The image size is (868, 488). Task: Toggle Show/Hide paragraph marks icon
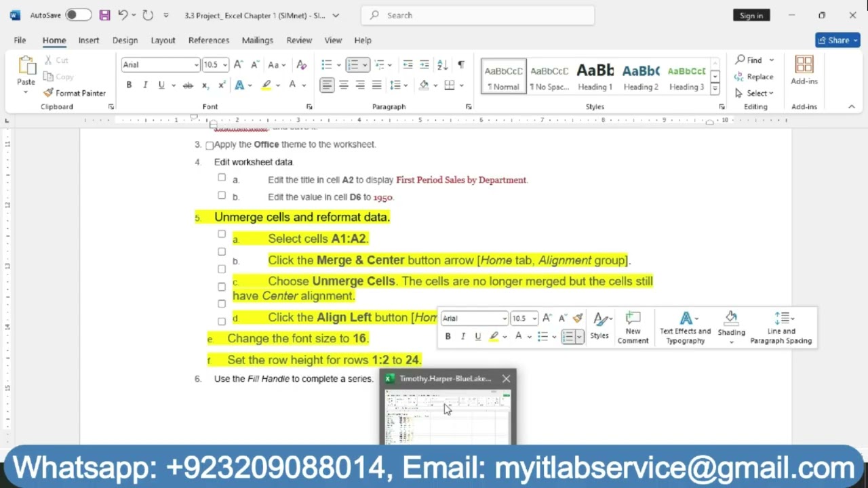tap(461, 64)
